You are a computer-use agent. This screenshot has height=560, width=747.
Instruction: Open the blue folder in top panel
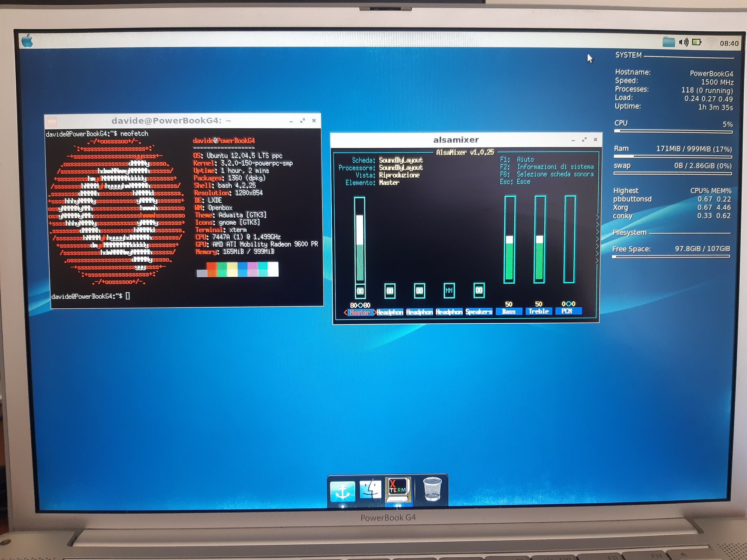click(x=668, y=42)
